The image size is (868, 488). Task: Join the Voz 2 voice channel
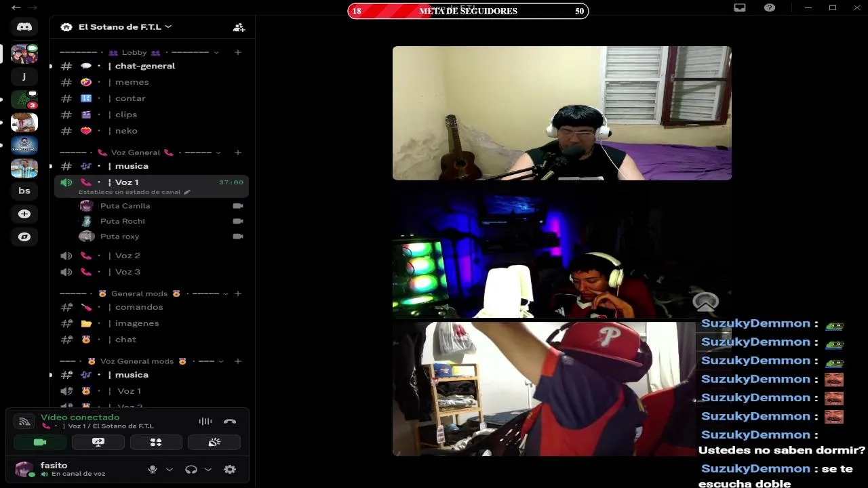click(x=151, y=256)
